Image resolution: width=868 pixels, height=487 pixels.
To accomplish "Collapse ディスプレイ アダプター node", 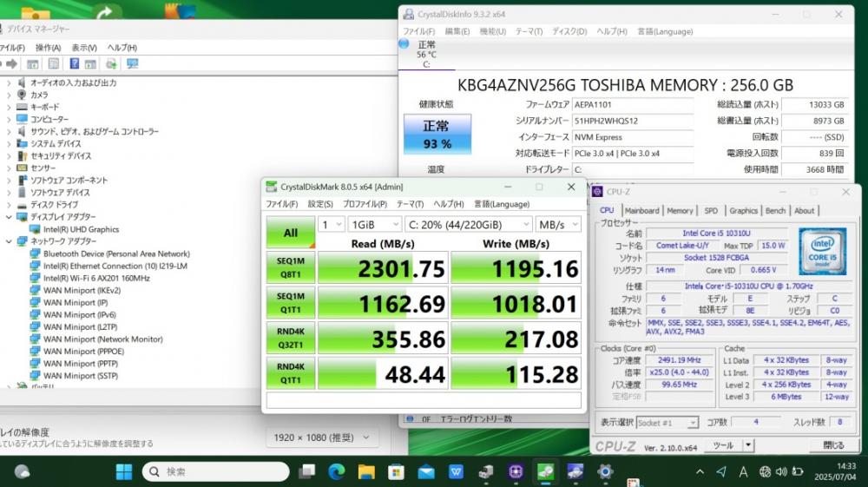I will [x=9, y=217].
